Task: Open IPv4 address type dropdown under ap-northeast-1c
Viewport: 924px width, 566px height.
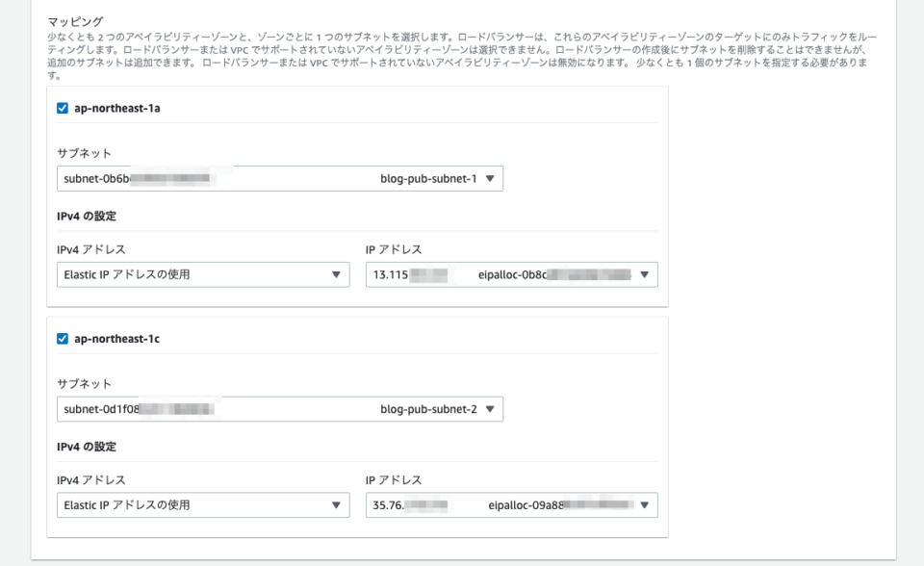Action: click(203, 505)
